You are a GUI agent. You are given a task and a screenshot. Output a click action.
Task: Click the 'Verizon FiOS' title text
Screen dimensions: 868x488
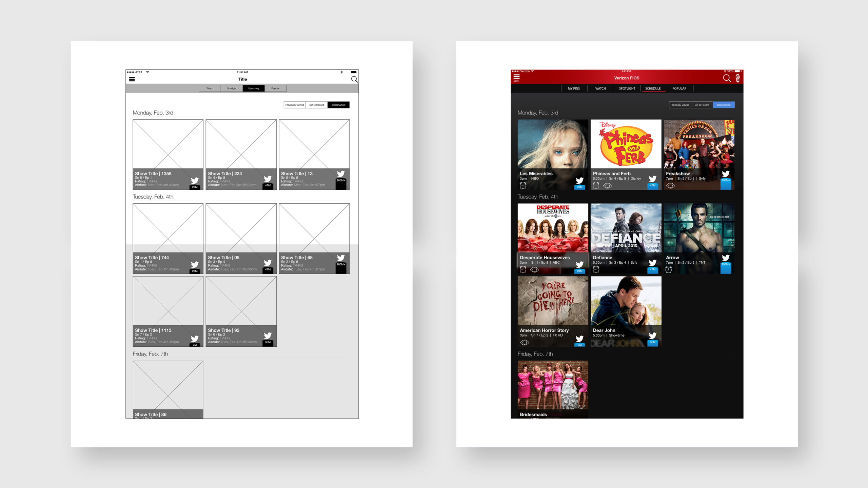[x=627, y=78]
